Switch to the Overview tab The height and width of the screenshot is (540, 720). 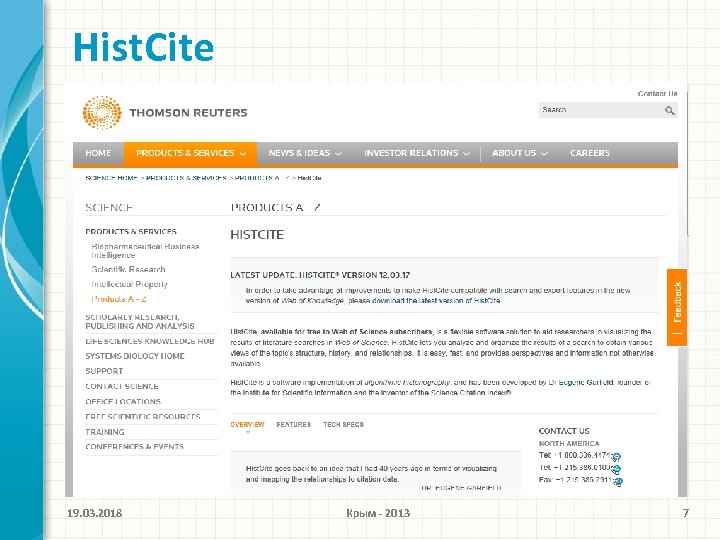click(x=247, y=425)
